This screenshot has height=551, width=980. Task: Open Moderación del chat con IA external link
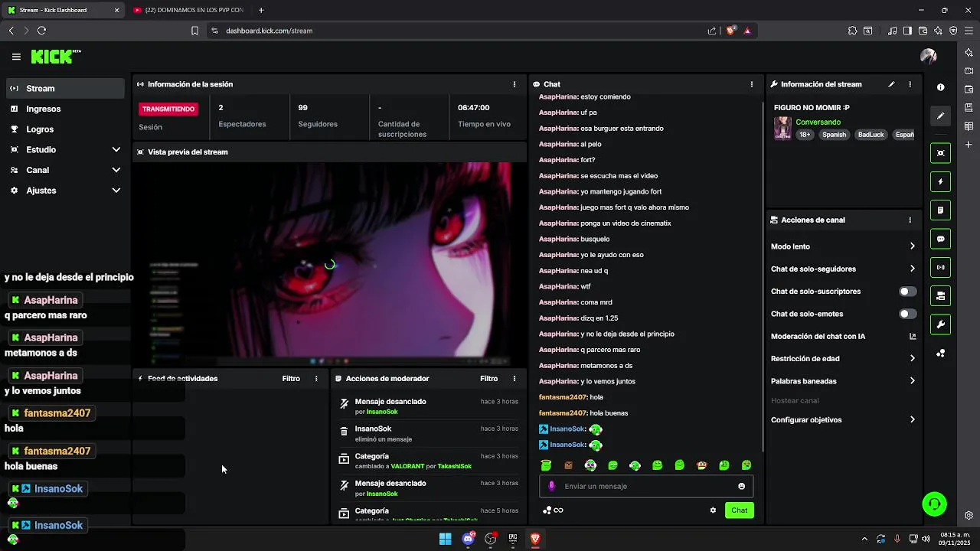(912, 336)
